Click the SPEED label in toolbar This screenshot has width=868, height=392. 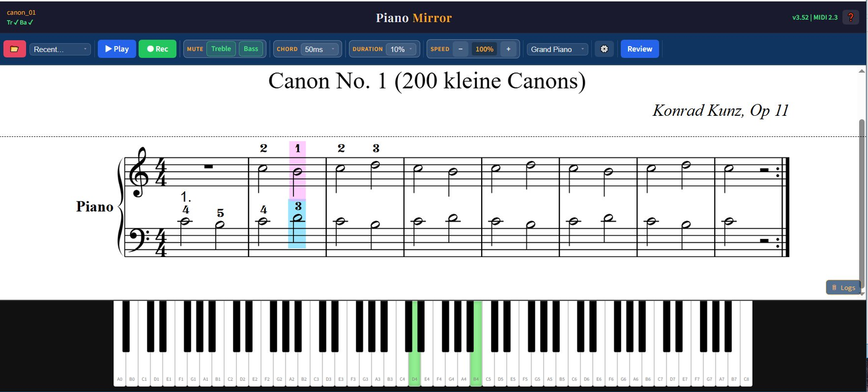point(440,49)
